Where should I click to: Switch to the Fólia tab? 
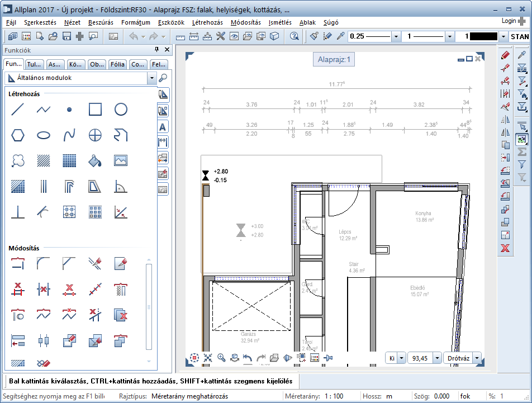[118, 64]
